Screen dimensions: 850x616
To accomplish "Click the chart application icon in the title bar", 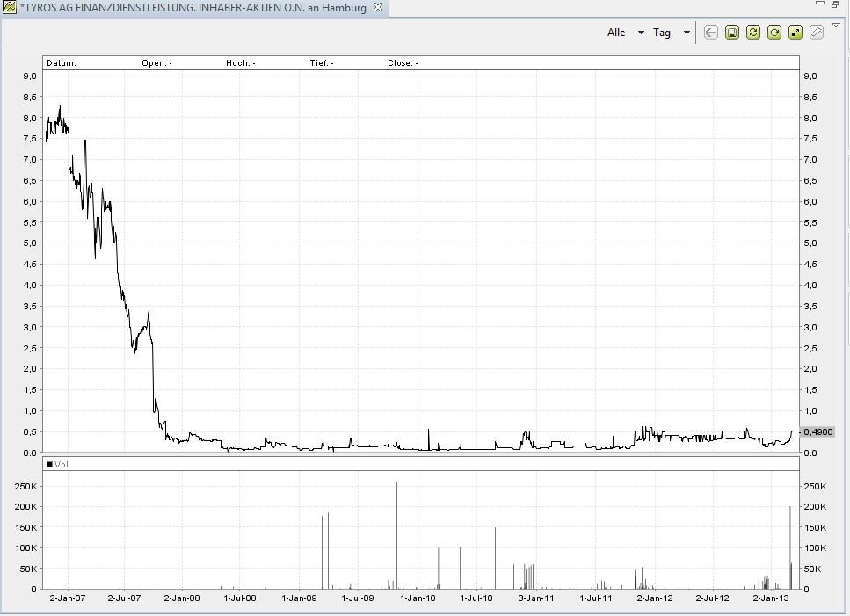I will point(8,8).
